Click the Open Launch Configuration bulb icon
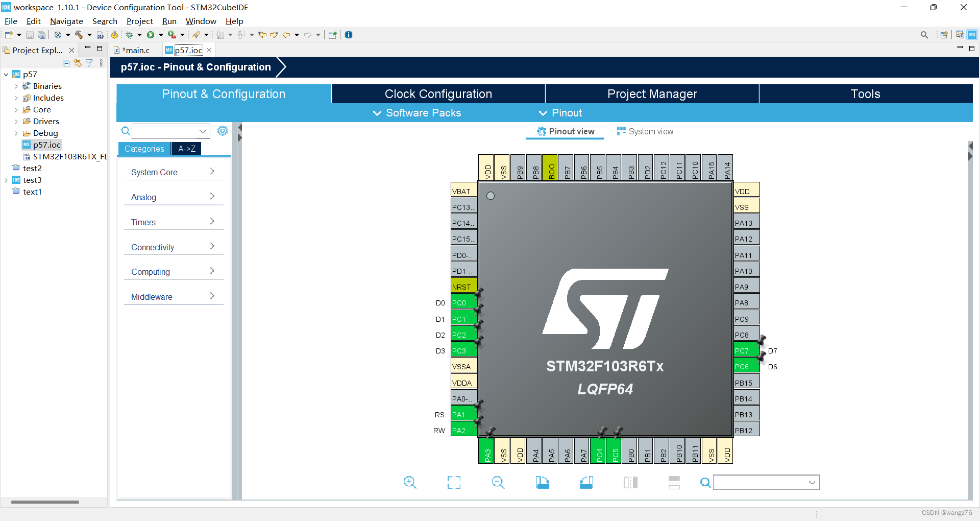 pos(196,35)
